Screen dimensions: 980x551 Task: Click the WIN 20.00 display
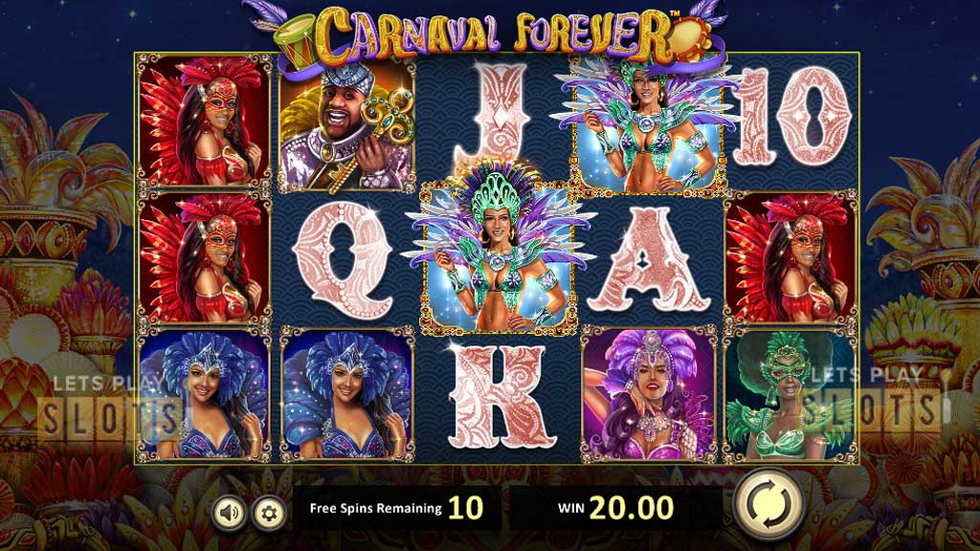(x=615, y=508)
